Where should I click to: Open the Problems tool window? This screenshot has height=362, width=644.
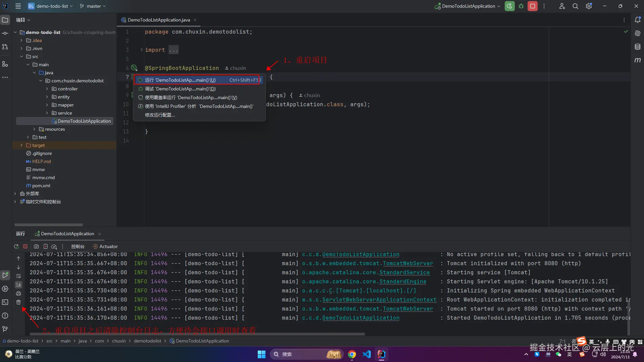pyautogui.click(x=5, y=316)
